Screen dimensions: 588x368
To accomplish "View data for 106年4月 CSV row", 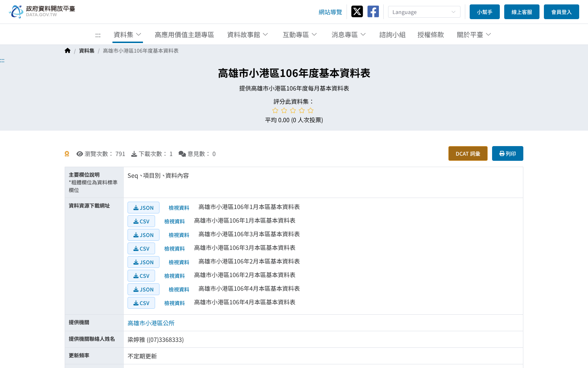I will [175, 303].
